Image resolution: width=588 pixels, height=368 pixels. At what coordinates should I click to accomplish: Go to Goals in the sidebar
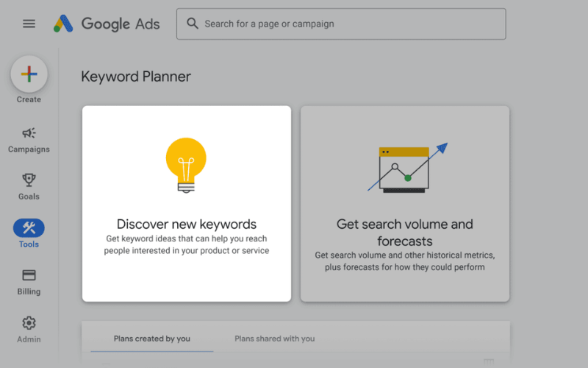(29, 186)
